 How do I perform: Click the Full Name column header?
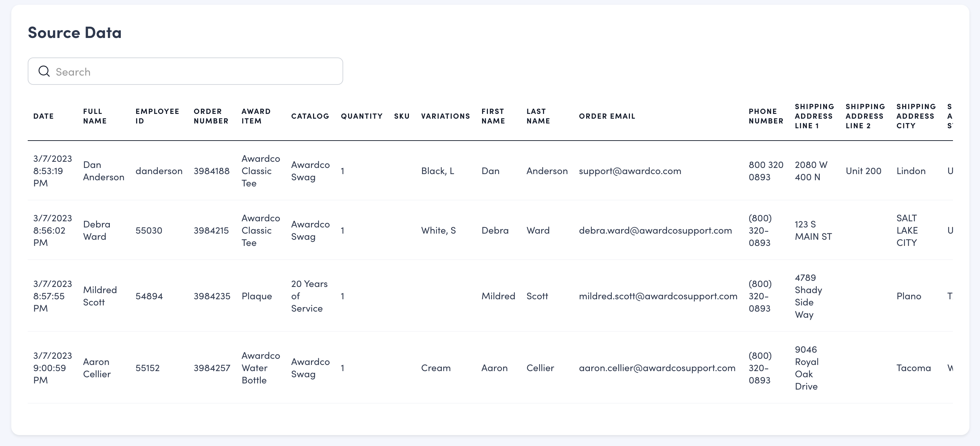[95, 116]
